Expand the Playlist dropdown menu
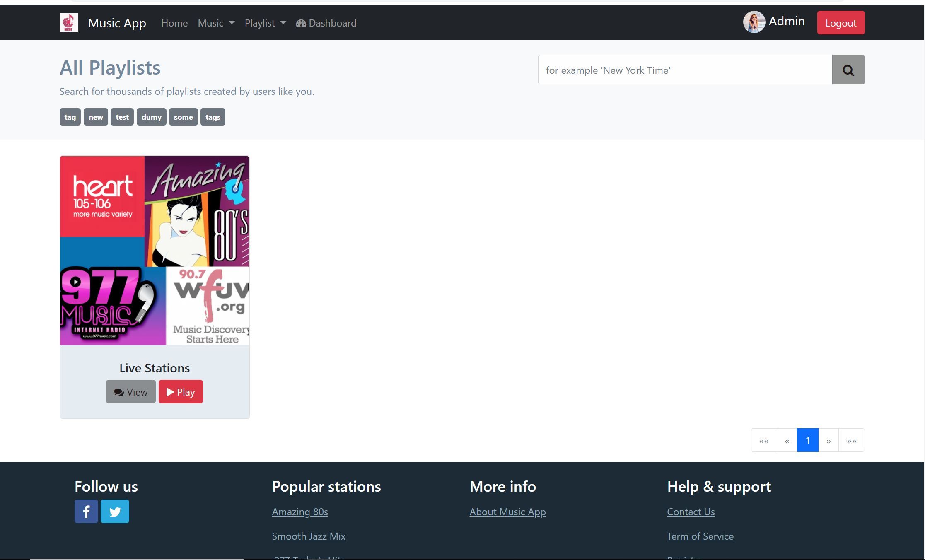Image resolution: width=925 pixels, height=560 pixels. click(265, 23)
